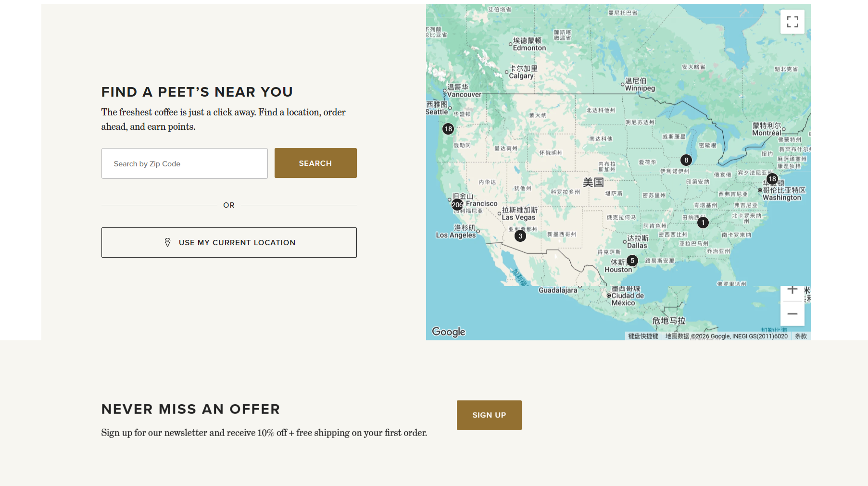The image size is (868, 486).
Task: Click the Search by Zip Code field
Action: [185, 163]
